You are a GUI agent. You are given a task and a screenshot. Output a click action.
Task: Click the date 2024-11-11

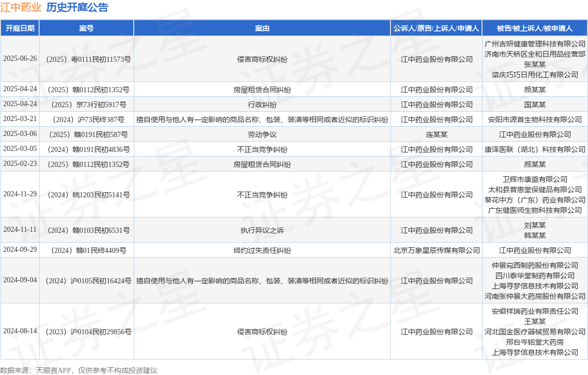[20, 229]
